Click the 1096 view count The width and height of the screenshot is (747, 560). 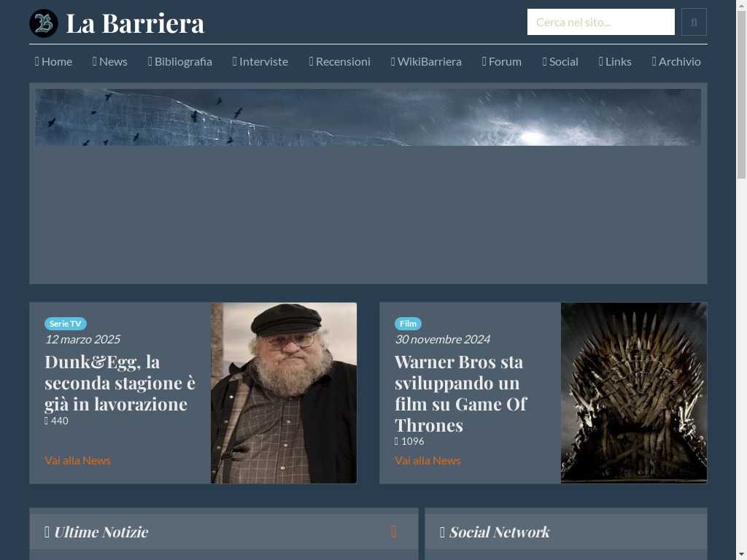coord(409,441)
